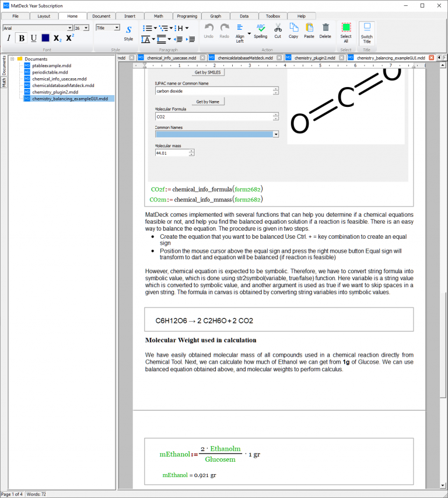Select periodictable.mdd in the Documents tree
Screen dimensions: 448x498
50,72
